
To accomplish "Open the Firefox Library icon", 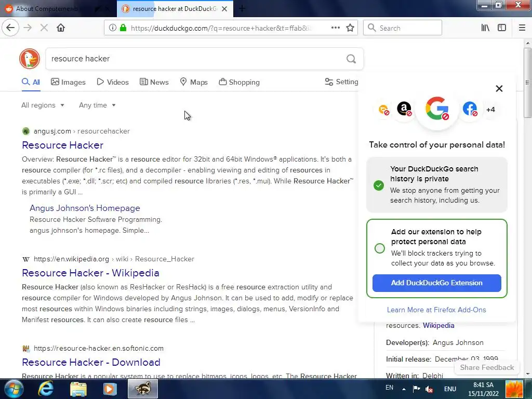I will click(x=485, y=28).
